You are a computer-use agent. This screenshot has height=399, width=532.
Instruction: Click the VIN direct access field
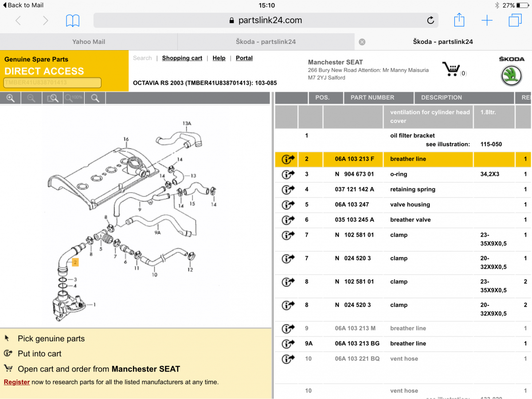click(x=52, y=82)
